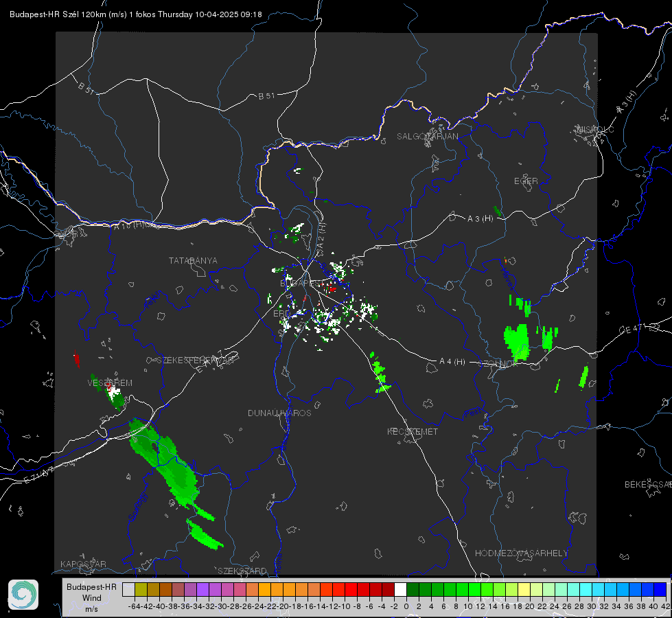Click the 'Budapest-HR Szél 120km' title text

point(58,14)
